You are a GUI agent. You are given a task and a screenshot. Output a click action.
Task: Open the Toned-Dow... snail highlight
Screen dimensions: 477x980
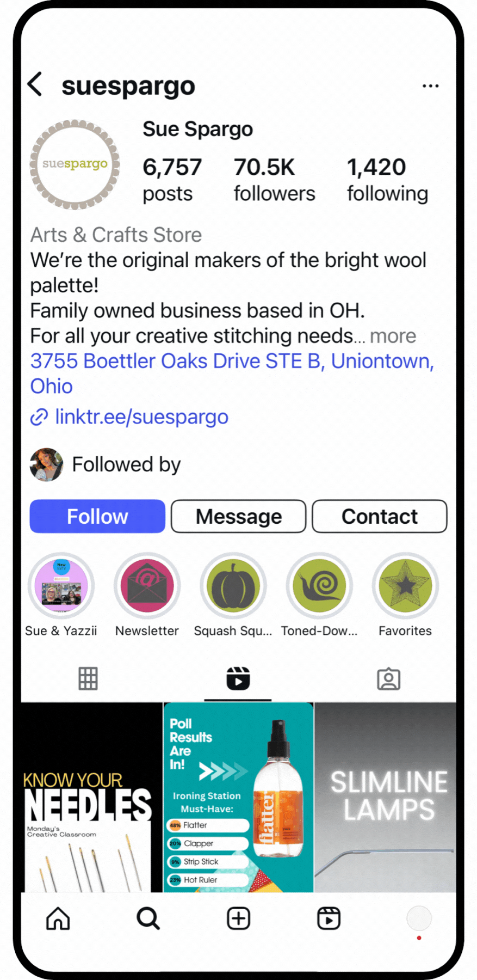click(x=319, y=586)
